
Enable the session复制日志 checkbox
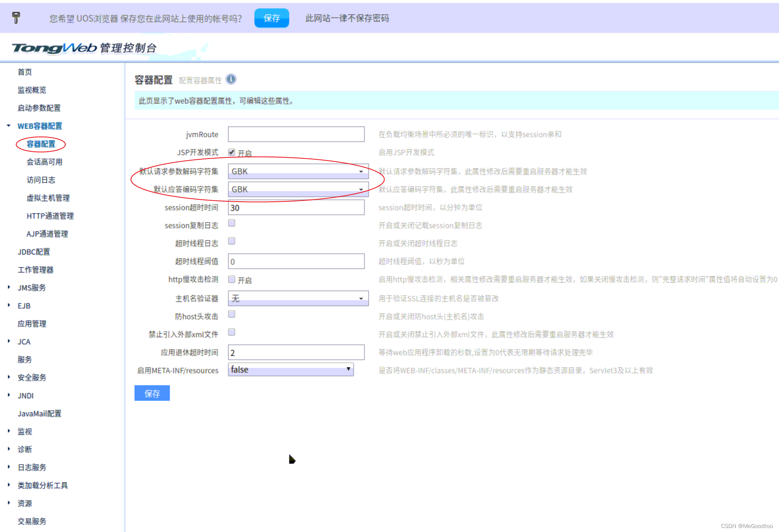231,223
